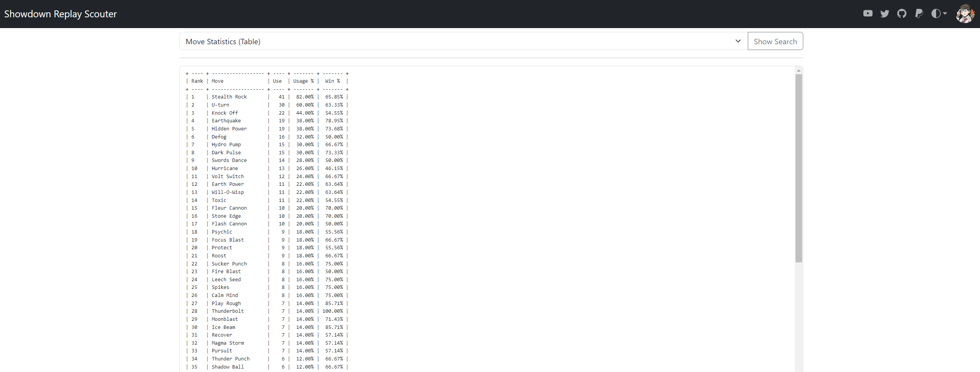Select the Toxic move text

tap(219, 200)
